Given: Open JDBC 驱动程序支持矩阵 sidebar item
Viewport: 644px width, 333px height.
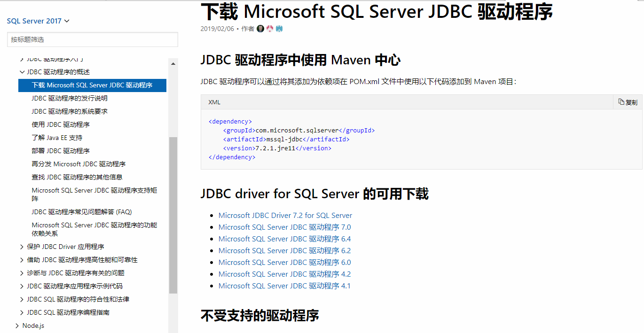Looking at the screenshot, I should click(94, 194).
